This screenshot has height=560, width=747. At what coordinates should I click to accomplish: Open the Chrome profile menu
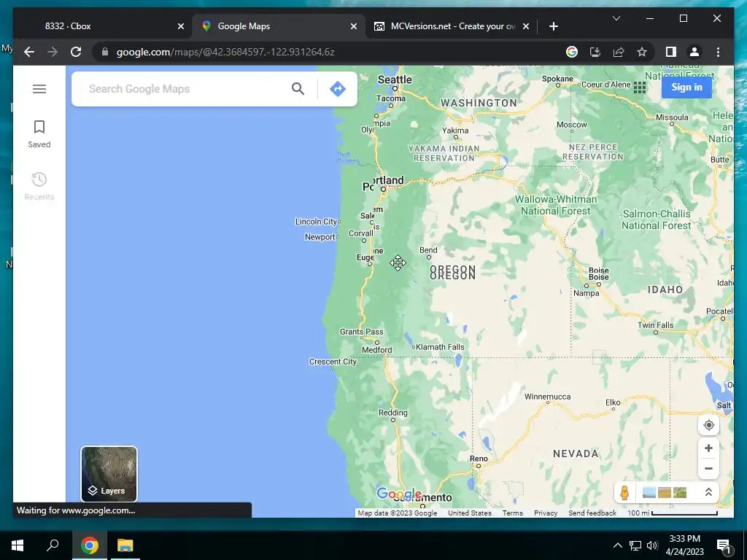point(694,52)
